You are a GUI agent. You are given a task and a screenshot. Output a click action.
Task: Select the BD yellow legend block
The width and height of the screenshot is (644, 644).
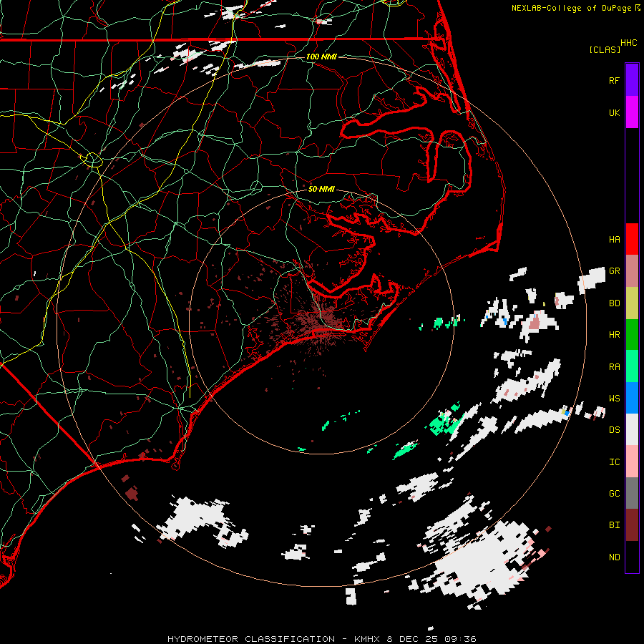632,303
